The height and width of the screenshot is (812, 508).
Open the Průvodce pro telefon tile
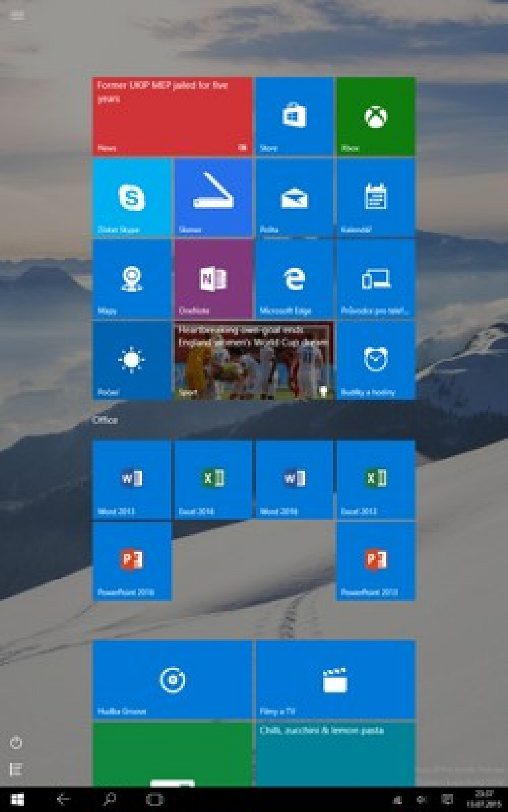376,279
